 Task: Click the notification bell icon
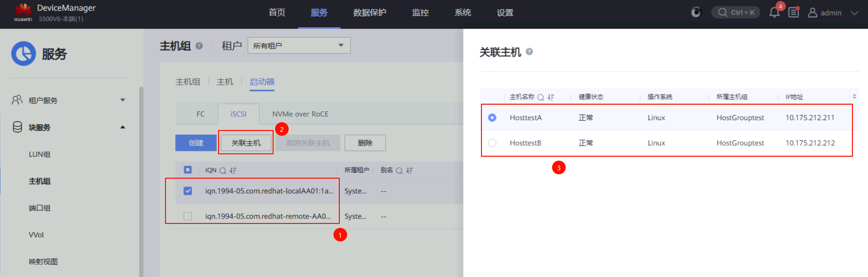tap(774, 13)
